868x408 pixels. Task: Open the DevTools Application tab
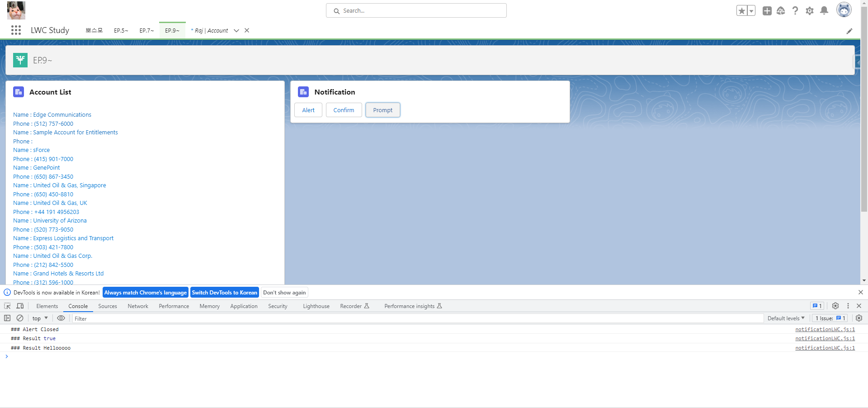[x=244, y=306]
